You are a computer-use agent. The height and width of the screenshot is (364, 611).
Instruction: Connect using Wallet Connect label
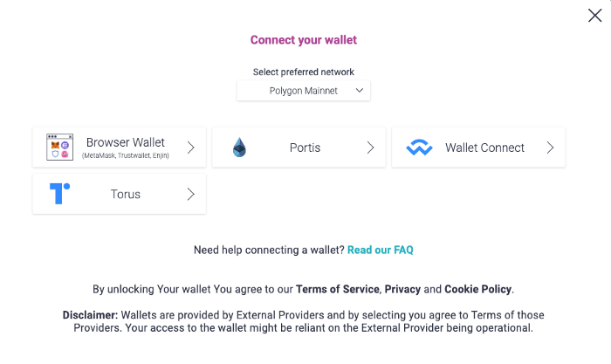[484, 148]
